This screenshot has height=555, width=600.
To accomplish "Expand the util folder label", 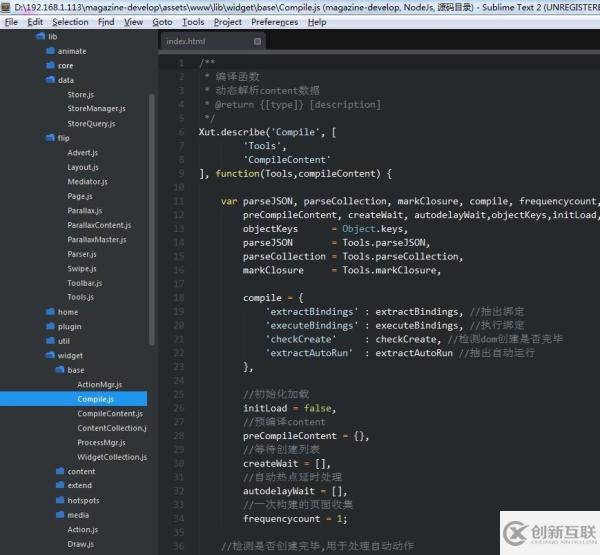I will coord(64,341).
